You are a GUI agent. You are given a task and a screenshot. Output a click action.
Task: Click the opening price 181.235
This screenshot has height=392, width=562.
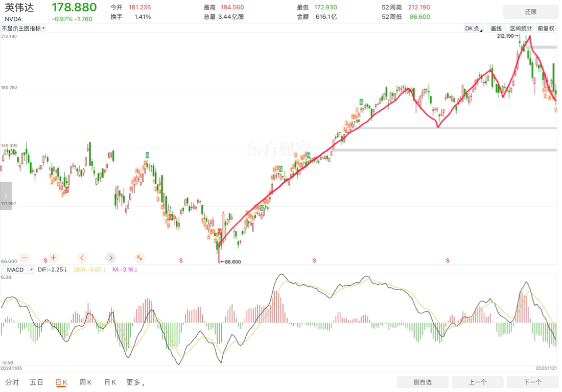coord(140,7)
